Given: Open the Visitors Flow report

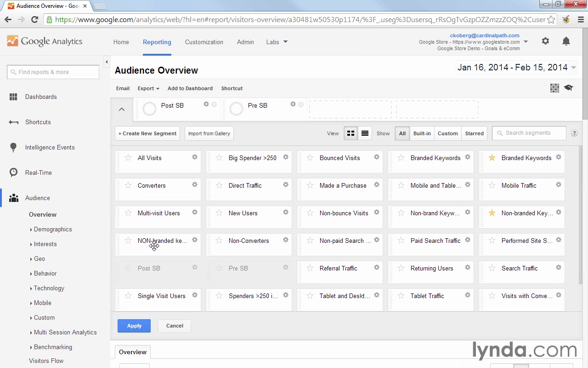Looking at the screenshot, I should click(46, 361).
